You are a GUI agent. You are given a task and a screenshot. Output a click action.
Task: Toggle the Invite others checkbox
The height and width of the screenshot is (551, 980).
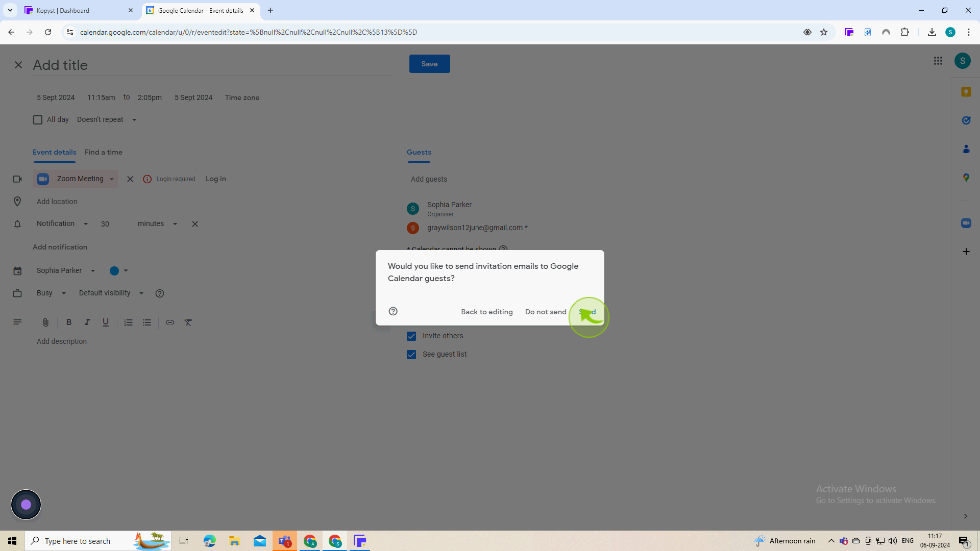tap(411, 336)
